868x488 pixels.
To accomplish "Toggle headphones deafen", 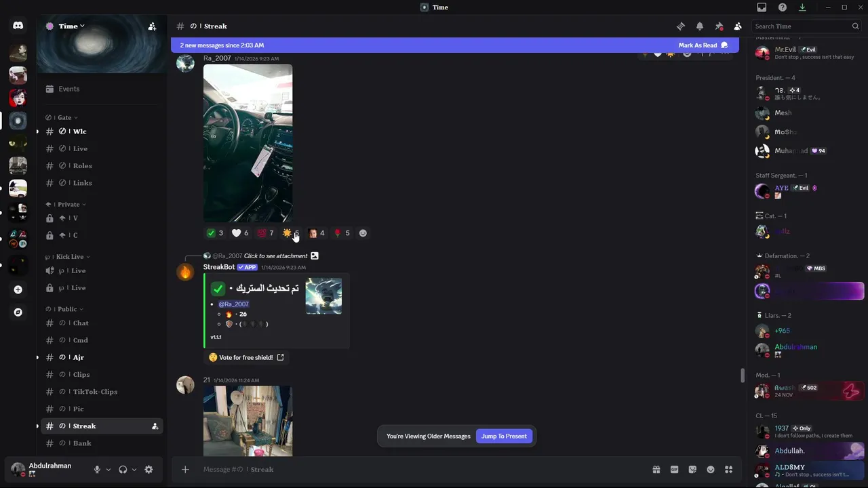I will click(x=123, y=469).
